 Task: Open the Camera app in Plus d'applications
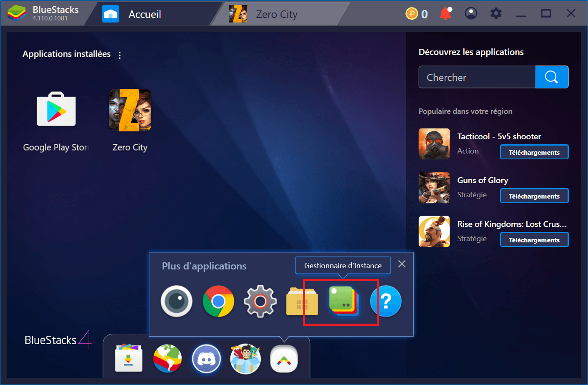point(177,301)
